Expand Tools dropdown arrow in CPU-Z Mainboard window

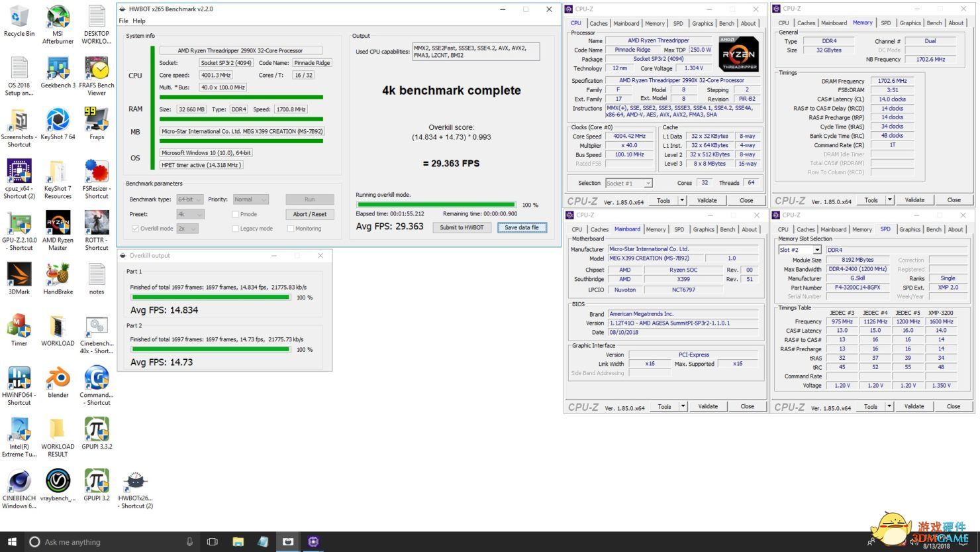(x=683, y=407)
